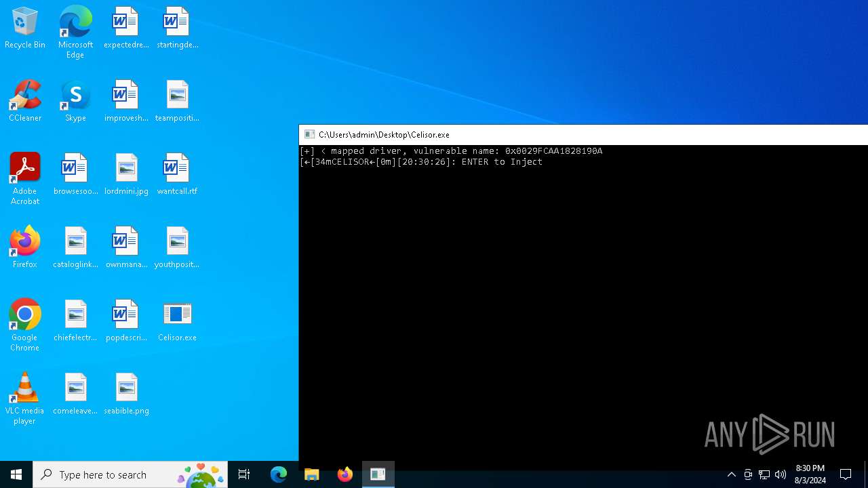Open the Meet Now tray icon
Image resolution: width=868 pixels, height=488 pixels.
748,474
